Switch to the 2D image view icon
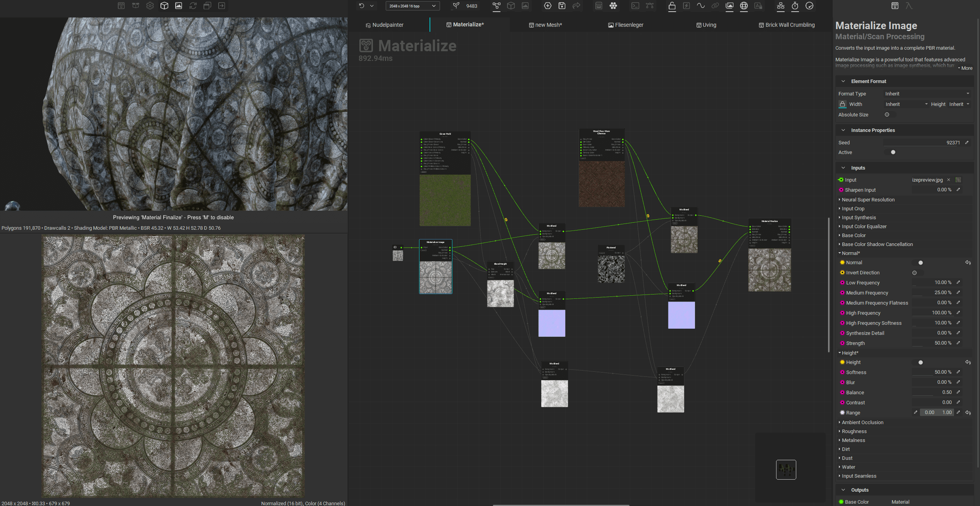Image resolution: width=980 pixels, height=506 pixels. click(179, 6)
